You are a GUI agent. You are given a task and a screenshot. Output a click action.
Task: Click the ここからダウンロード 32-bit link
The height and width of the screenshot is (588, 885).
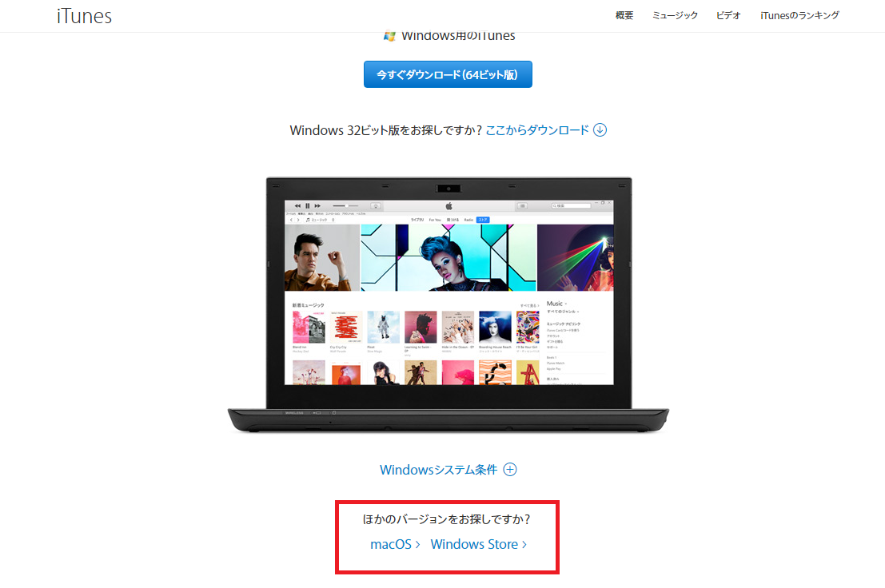537,130
